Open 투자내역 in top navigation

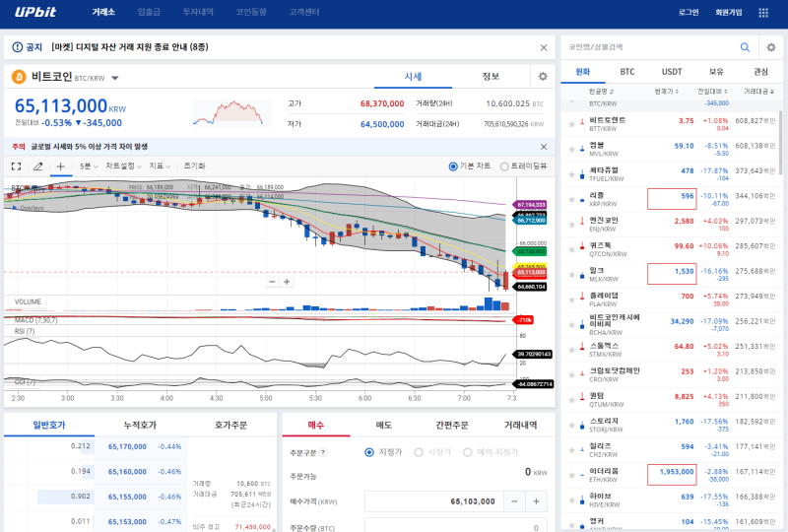coord(198,12)
